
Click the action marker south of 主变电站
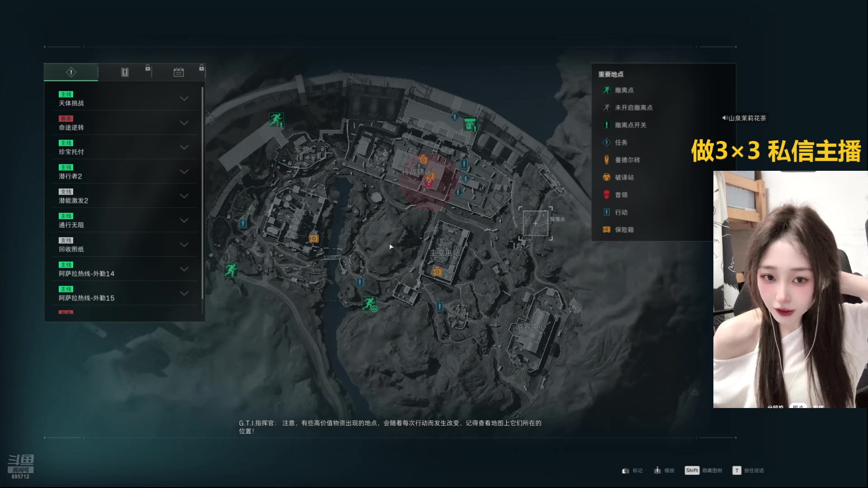(x=440, y=307)
